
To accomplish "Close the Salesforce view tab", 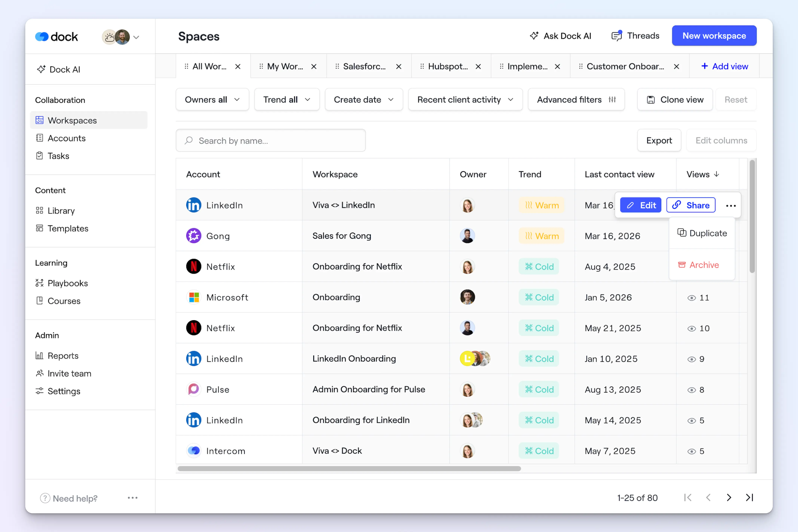I will tap(399, 67).
